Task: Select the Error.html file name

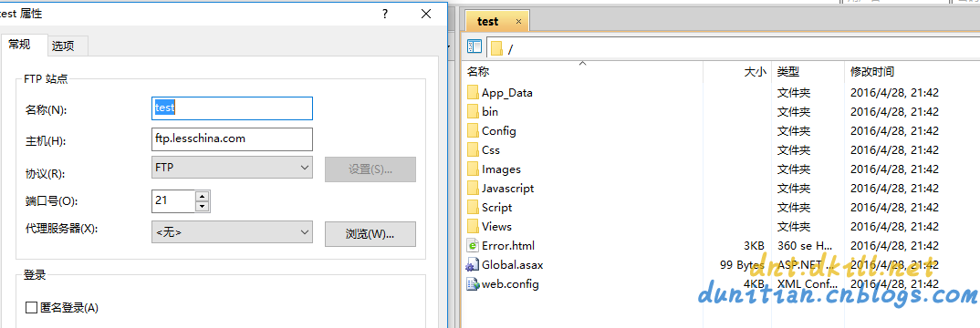Action: 508,246
